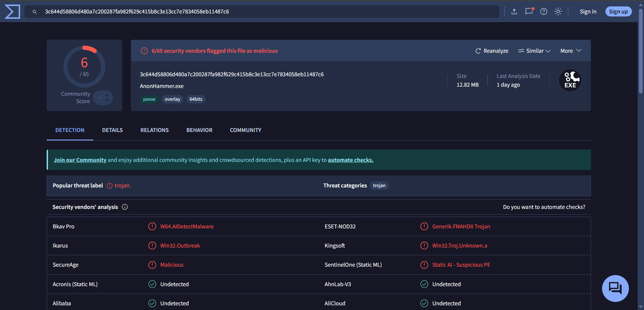Click the Bkav Pro vendor name
This screenshot has width=644, height=310.
coord(63,226)
